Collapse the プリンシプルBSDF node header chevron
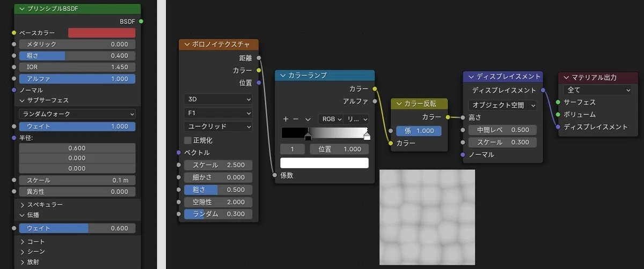644x269 pixels. 21,9
